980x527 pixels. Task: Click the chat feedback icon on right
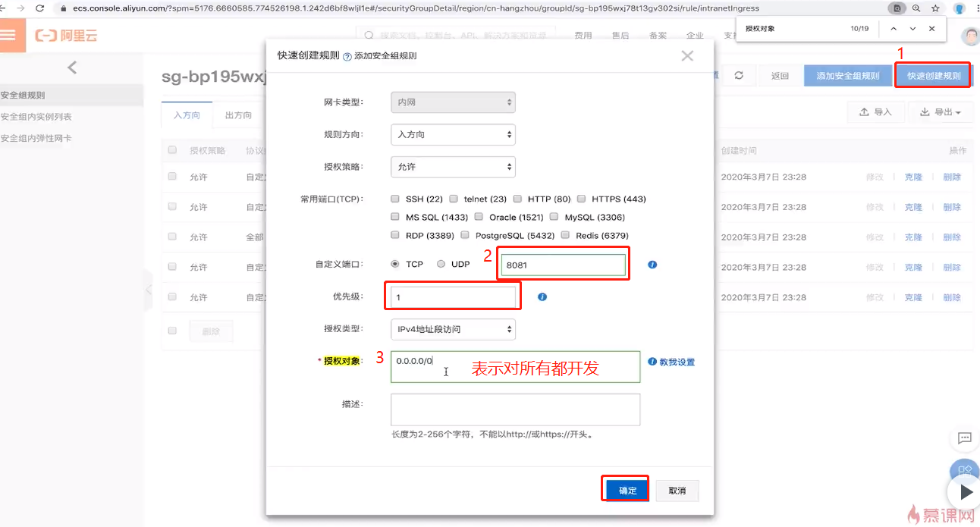point(964,438)
